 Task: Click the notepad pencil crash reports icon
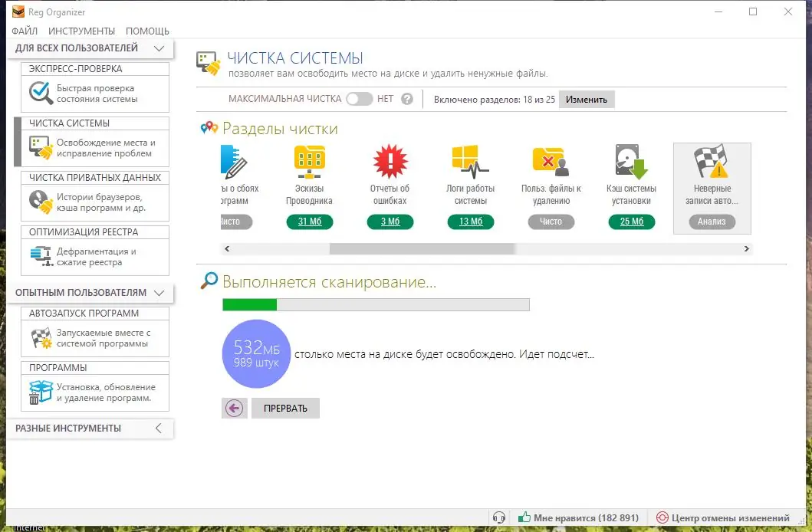coord(233,162)
